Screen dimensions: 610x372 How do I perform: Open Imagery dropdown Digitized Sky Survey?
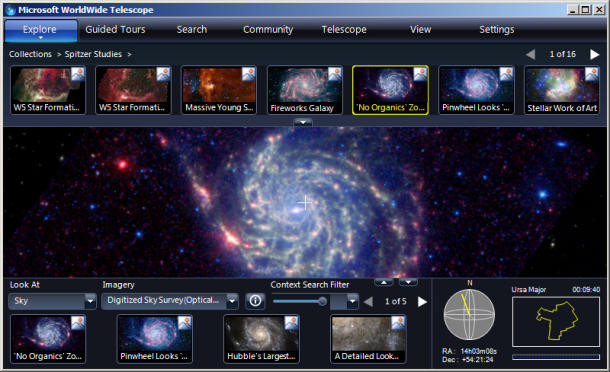(x=170, y=301)
